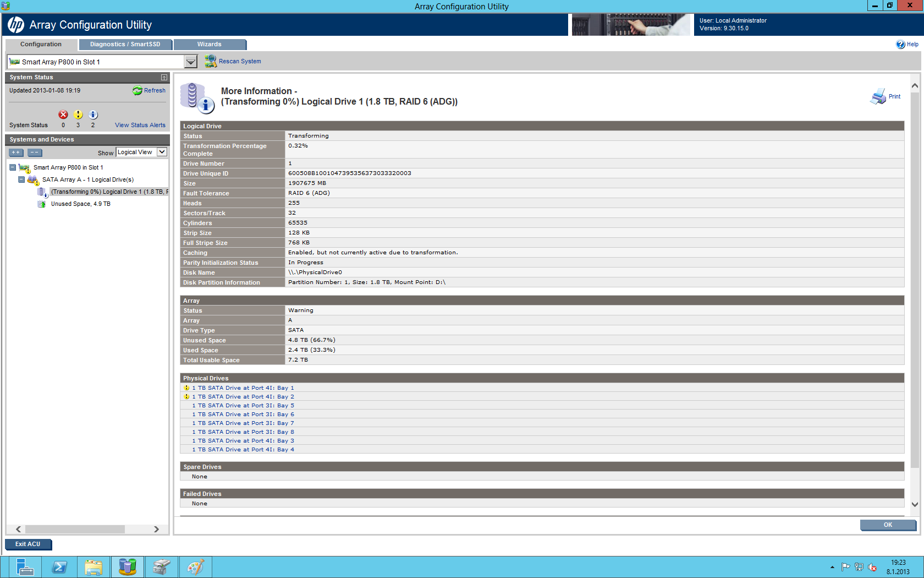Click the Refresh status icon
This screenshot has height=578, width=924.
tap(137, 91)
